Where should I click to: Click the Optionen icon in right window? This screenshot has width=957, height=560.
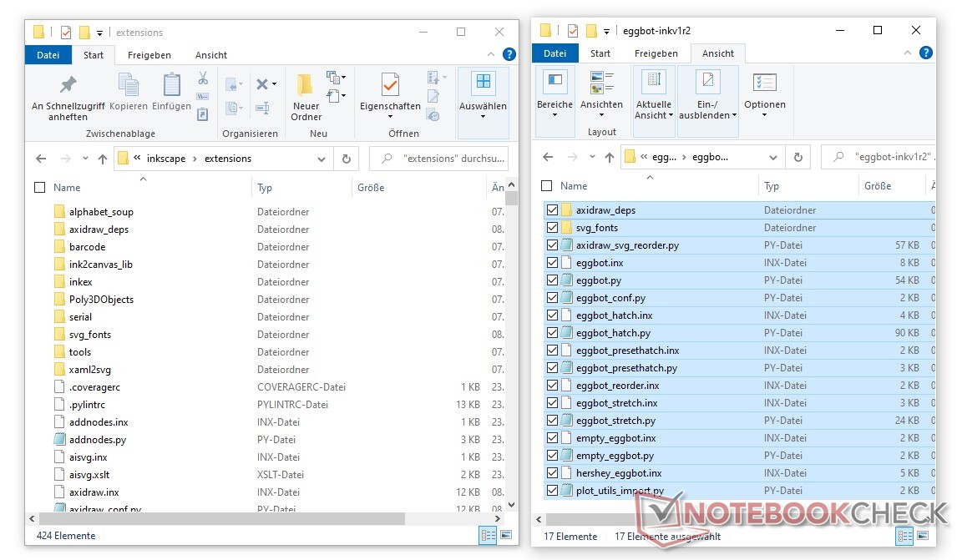click(764, 83)
